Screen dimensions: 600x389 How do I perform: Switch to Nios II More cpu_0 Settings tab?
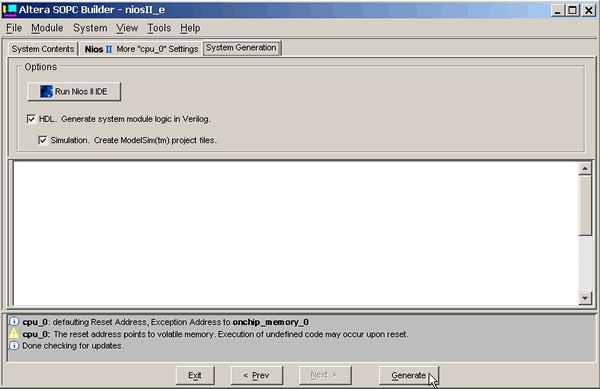pos(141,49)
